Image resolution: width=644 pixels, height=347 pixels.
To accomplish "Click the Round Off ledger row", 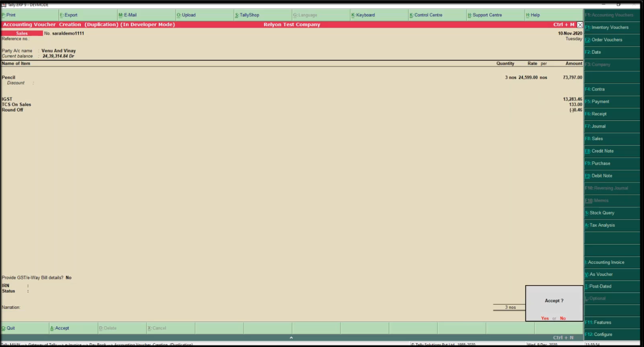I will pyautogui.click(x=292, y=110).
